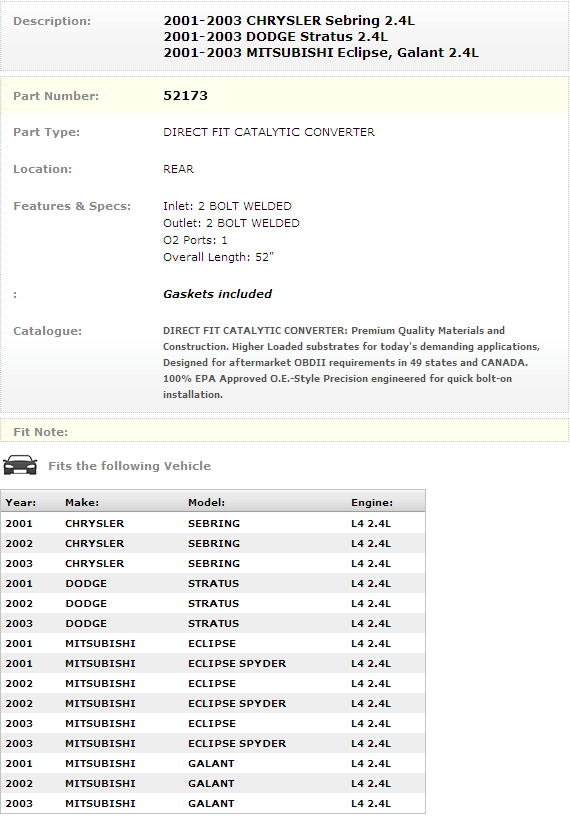Select the 2003 Mitsubishi Galant row
The image size is (570, 816).
(x=213, y=803)
